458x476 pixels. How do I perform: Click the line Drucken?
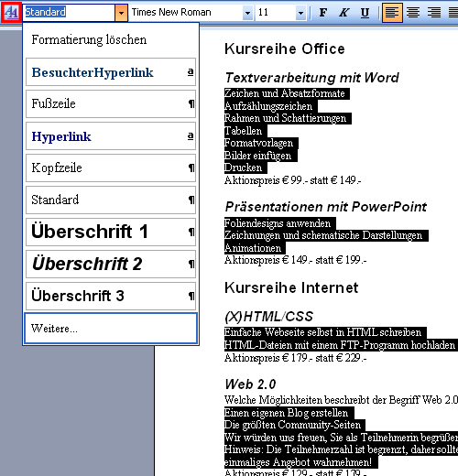(x=243, y=168)
